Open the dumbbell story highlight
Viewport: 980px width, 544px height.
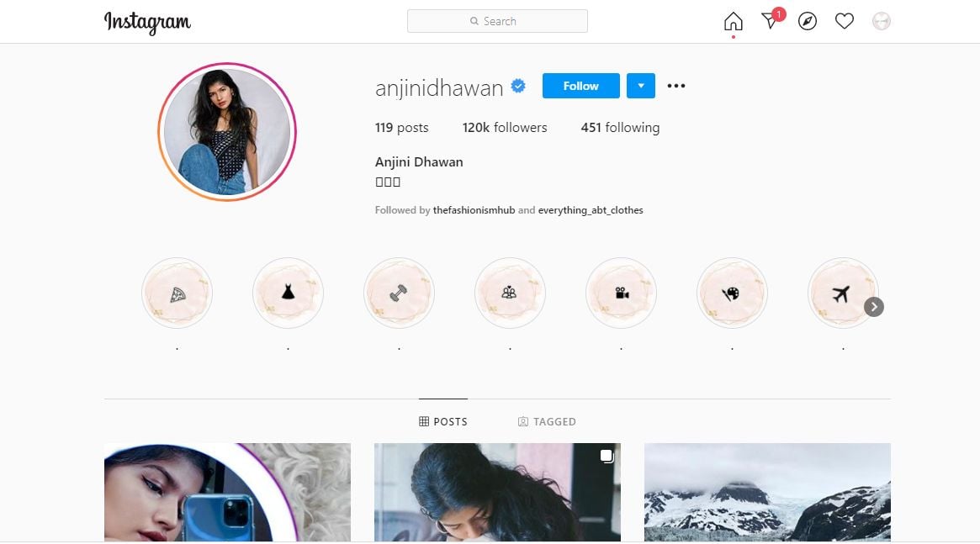[x=399, y=293]
